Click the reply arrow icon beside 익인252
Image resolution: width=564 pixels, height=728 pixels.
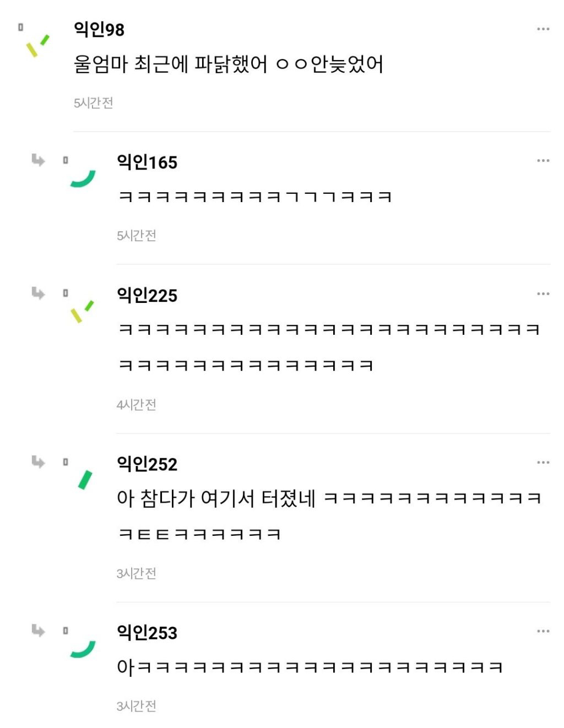pos(38,461)
